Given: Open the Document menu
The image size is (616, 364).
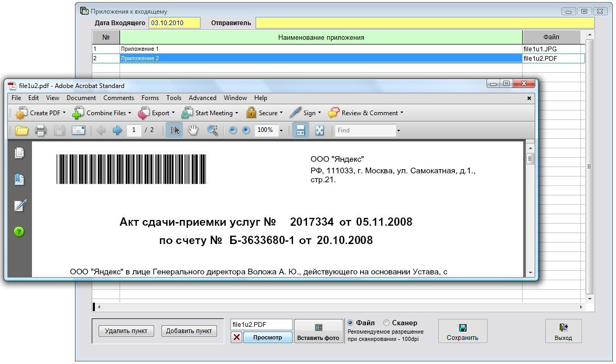Looking at the screenshot, I should point(81,98).
